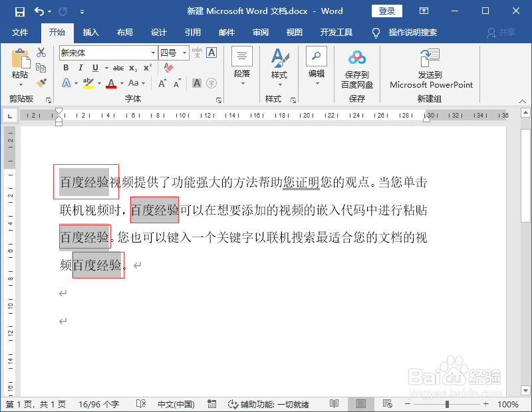Apply red font color
Image resolution: width=532 pixels, height=412 pixels.
point(111,83)
